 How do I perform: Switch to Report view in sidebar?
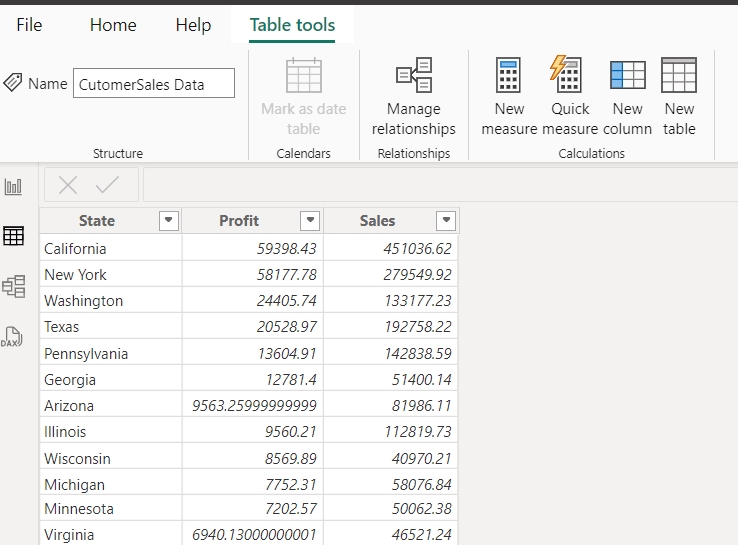(14, 186)
